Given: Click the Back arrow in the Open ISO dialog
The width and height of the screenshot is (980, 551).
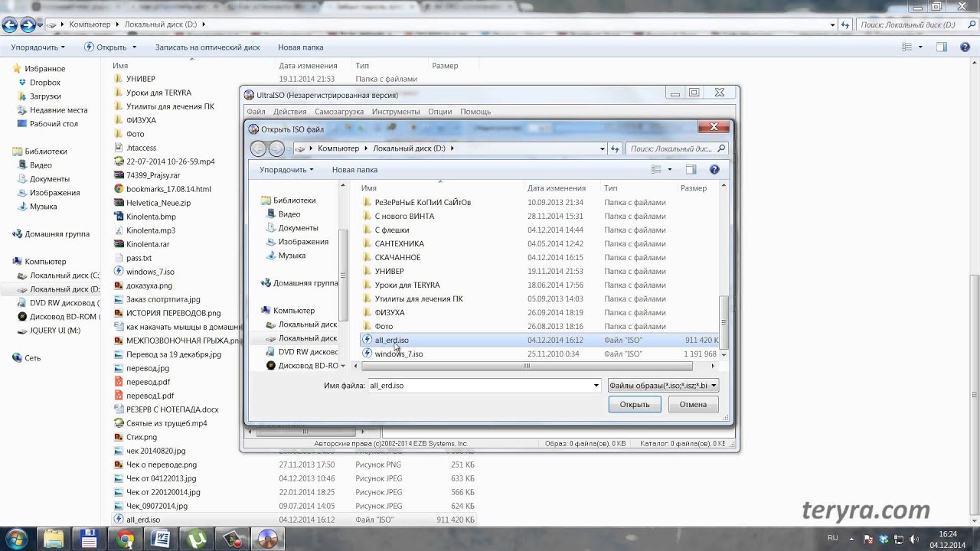Looking at the screenshot, I should point(259,148).
